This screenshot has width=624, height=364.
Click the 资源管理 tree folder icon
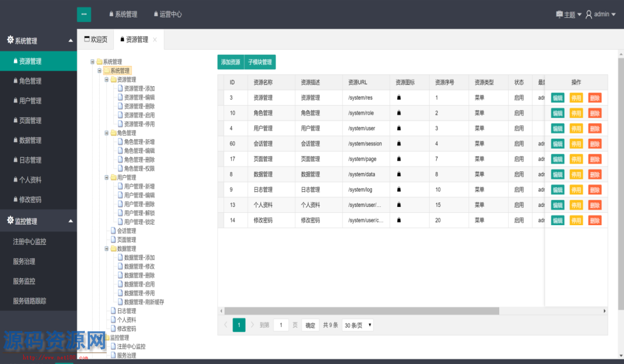click(113, 80)
